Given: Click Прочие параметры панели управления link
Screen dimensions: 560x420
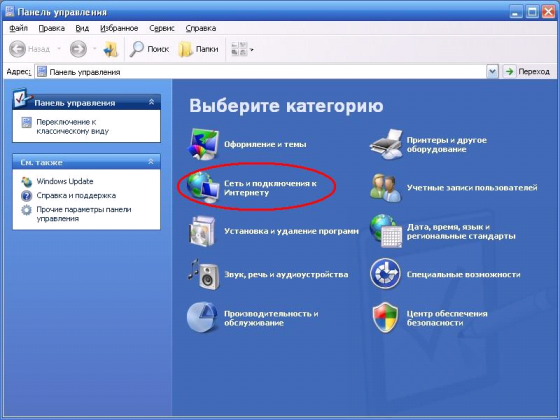Looking at the screenshot, I should [x=84, y=214].
